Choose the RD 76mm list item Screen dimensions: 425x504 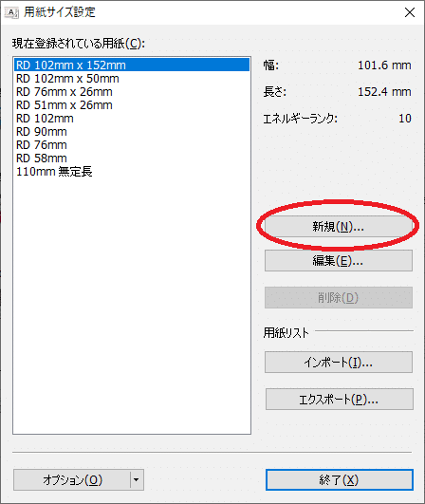tap(132, 144)
